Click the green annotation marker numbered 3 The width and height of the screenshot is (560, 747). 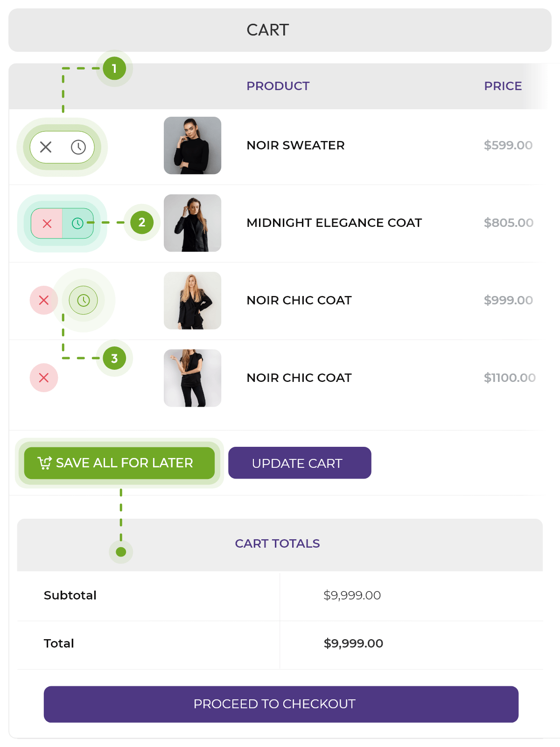[x=114, y=359]
